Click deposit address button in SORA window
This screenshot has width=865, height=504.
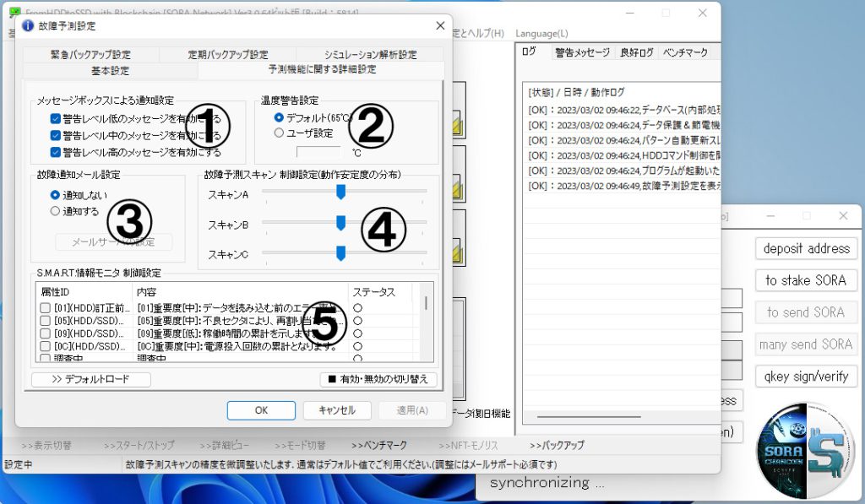[806, 249]
